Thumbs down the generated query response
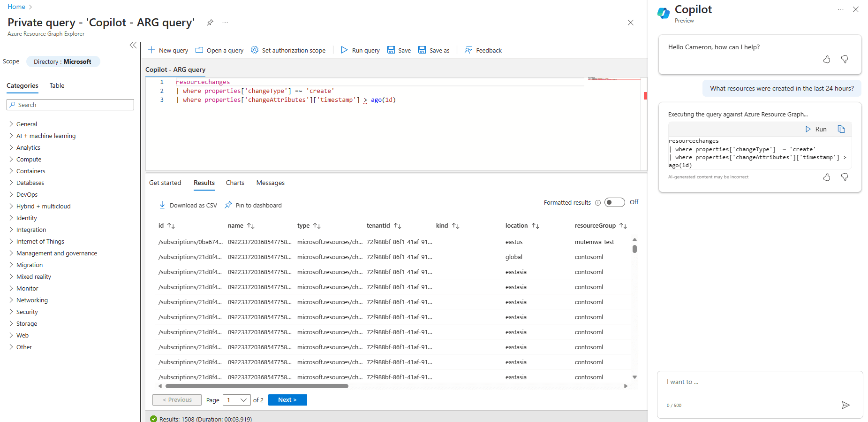 coord(845,177)
